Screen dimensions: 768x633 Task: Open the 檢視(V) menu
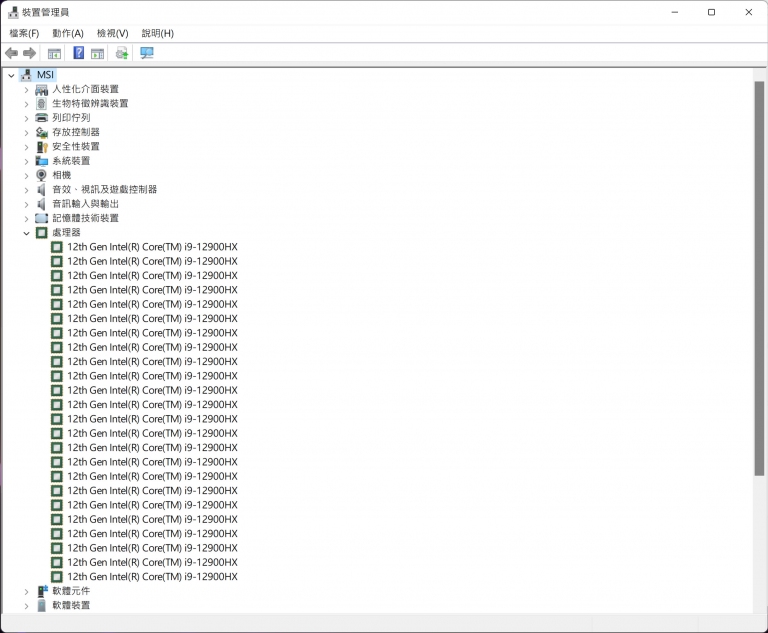coord(112,33)
